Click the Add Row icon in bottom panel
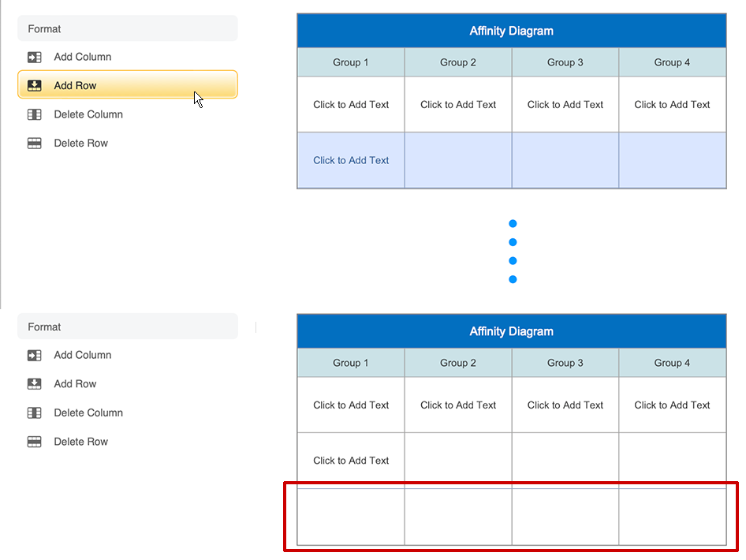Screen dimensions: 746x560 [34, 384]
